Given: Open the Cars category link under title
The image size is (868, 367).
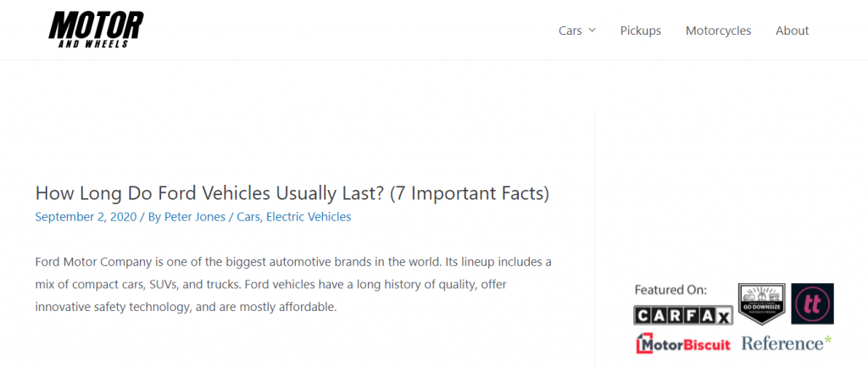Looking at the screenshot, I should (x=248, y=217).
